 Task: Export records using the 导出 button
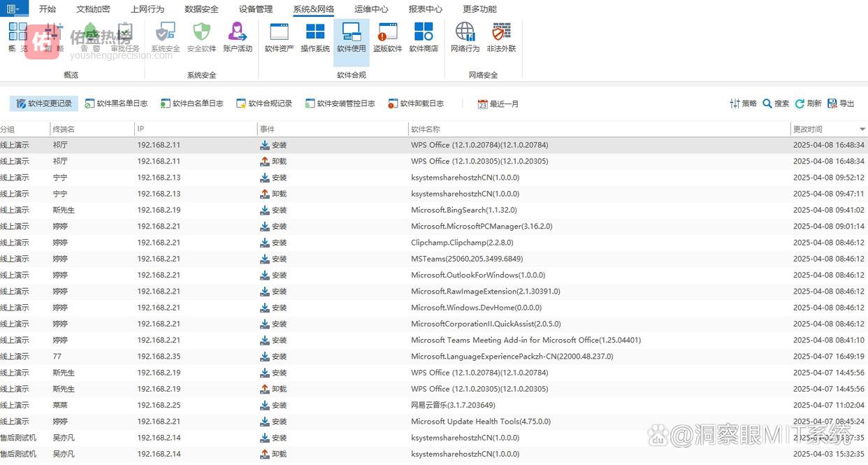click(841, 103)
